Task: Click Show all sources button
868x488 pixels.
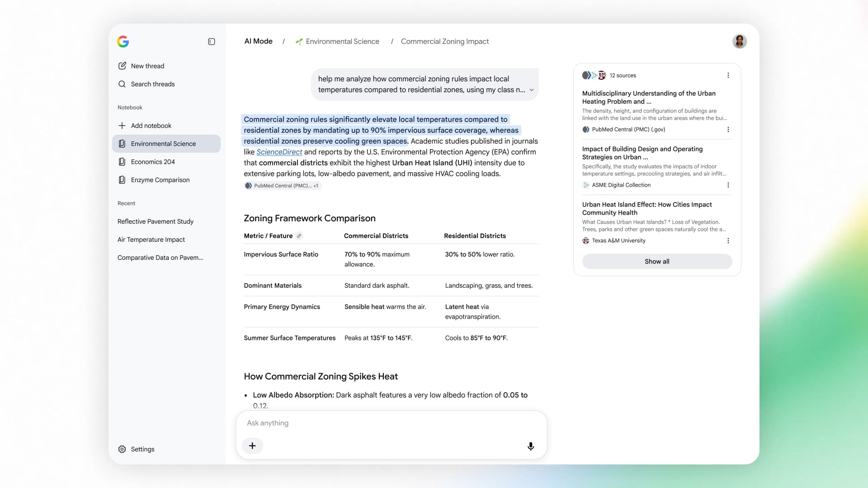Action: coord(657,262)
